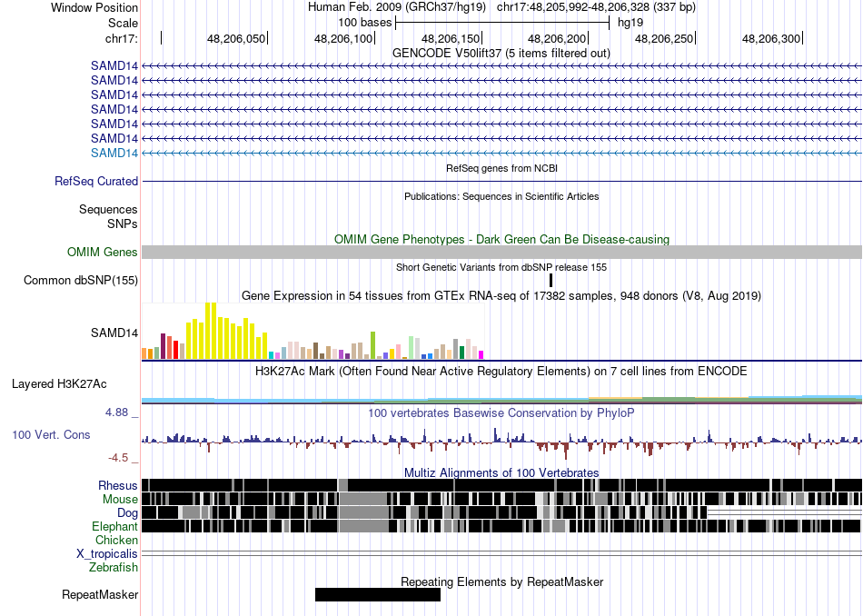Open 100 vertebrates Basewise Conservation by PhyloP title
The image size is (863, 616).
[501, 412]
